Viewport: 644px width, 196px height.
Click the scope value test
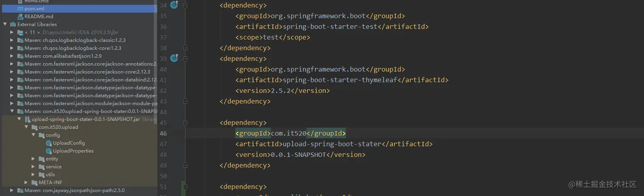tap(271, 37)
